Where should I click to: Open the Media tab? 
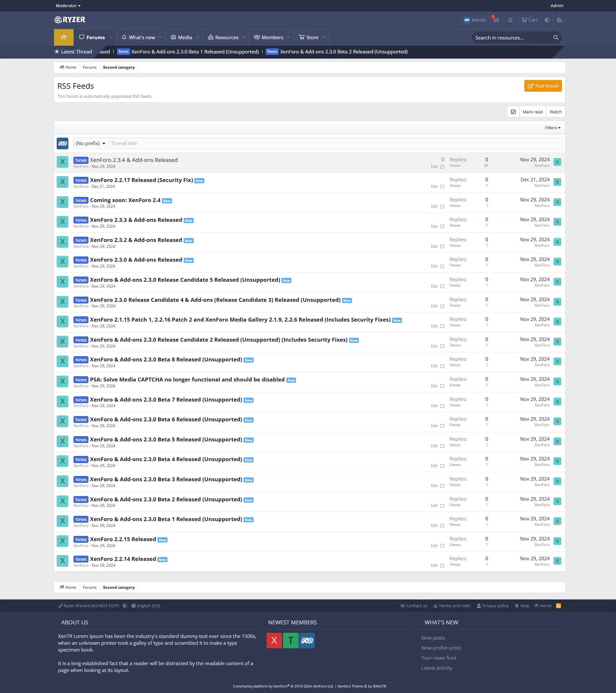(x=181, y=37)
